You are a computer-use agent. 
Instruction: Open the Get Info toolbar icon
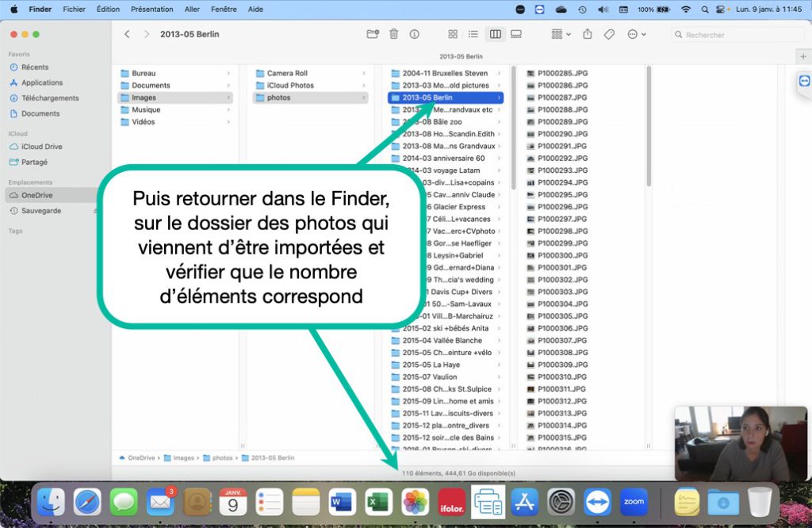click(x=414, y=34)
